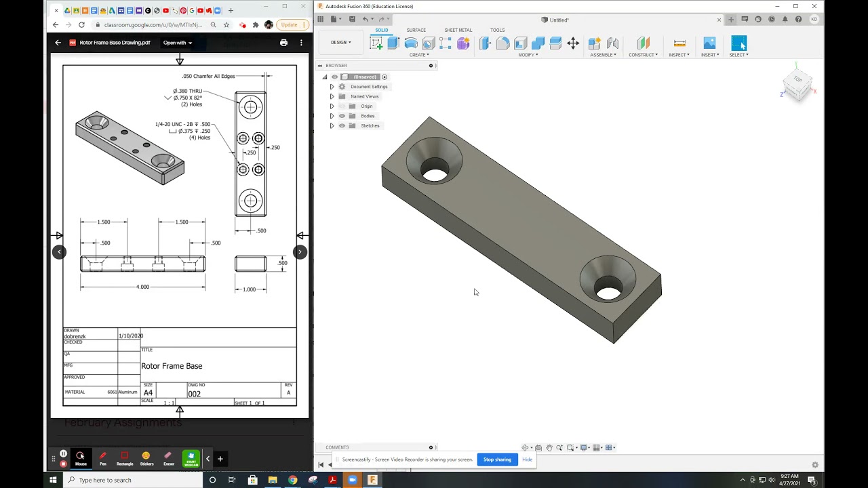
Task: Select the Joint tool
Action: [x=612, y=43]
